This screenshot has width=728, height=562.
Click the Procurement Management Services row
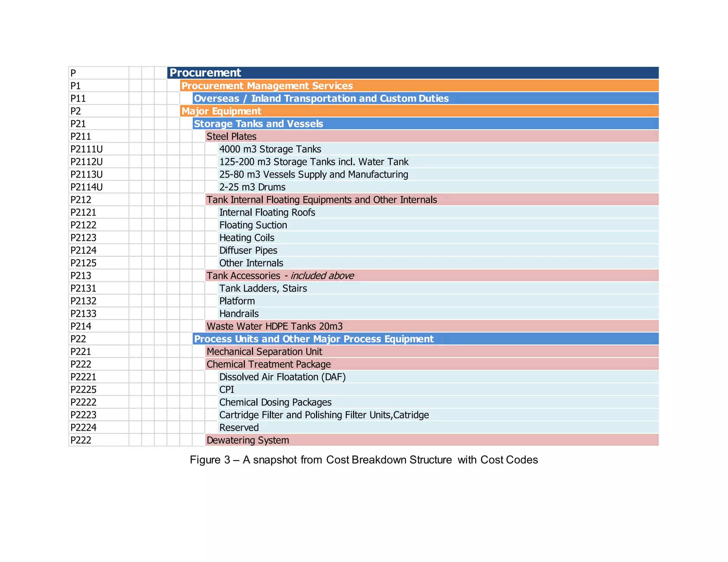point(419,86)
